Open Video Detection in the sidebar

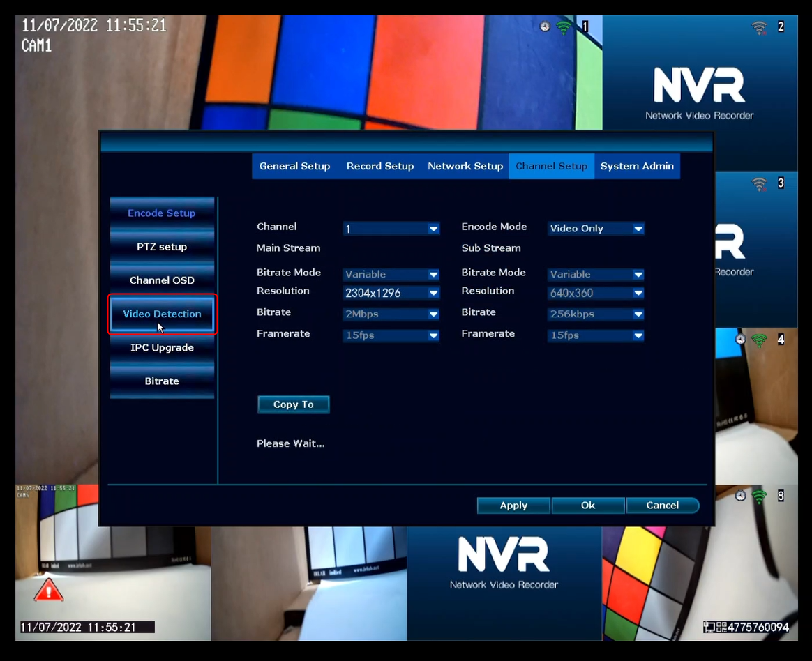162,314
